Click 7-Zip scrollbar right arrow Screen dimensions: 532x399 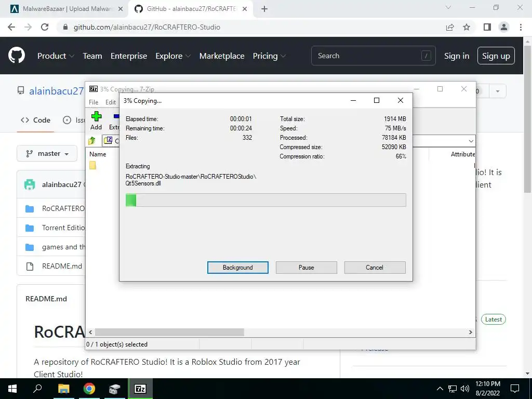[471, 332]
